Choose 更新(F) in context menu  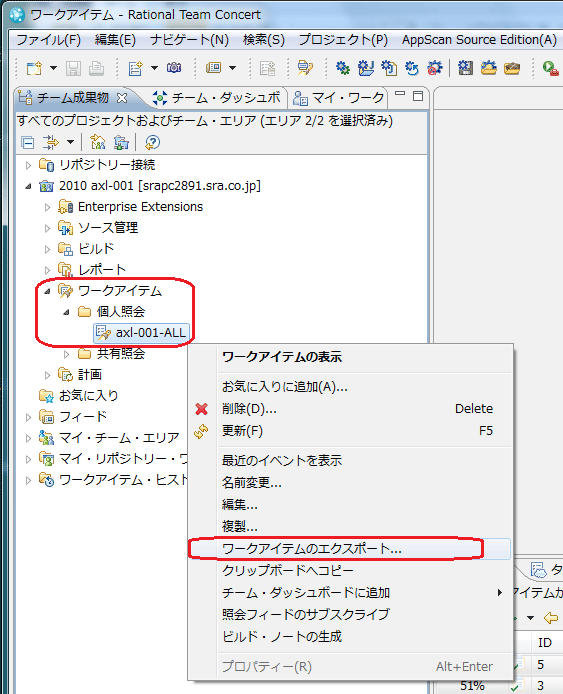[351, 431]
